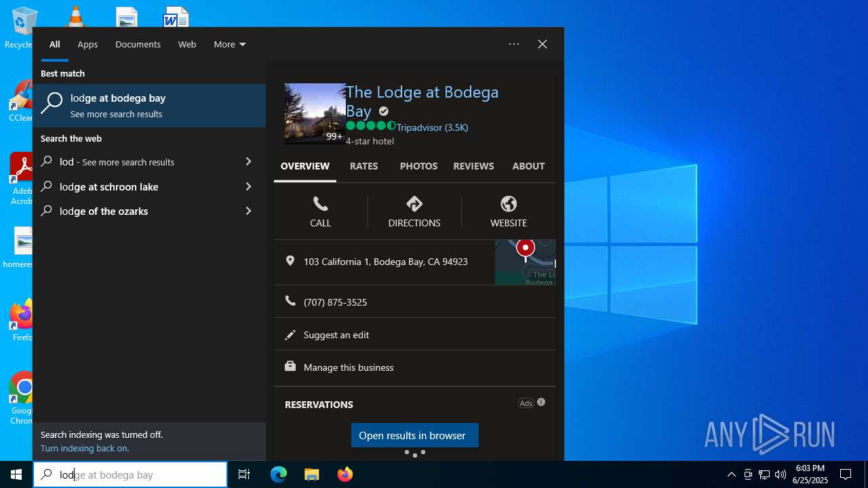868x488 pixels.
Task: Launch Firefox from the taskbar
Action: pyautogui.click(x=345, y=474)
